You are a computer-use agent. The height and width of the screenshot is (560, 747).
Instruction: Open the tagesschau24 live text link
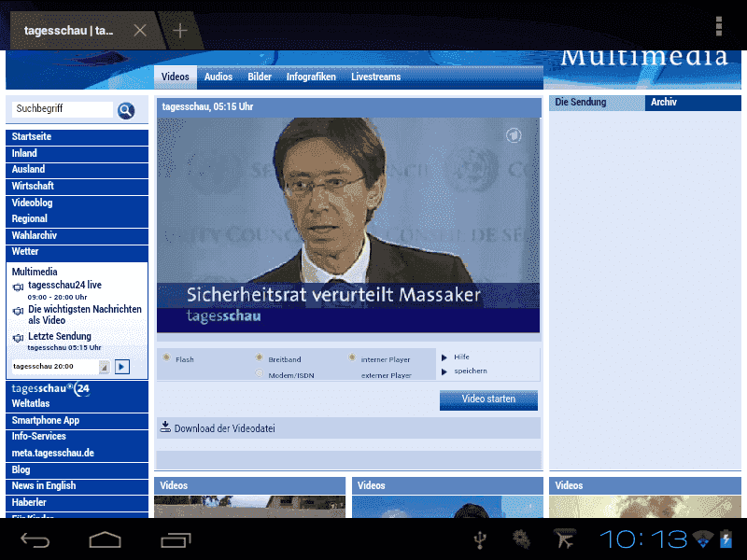pyautogui.click(x=64, y=286)
